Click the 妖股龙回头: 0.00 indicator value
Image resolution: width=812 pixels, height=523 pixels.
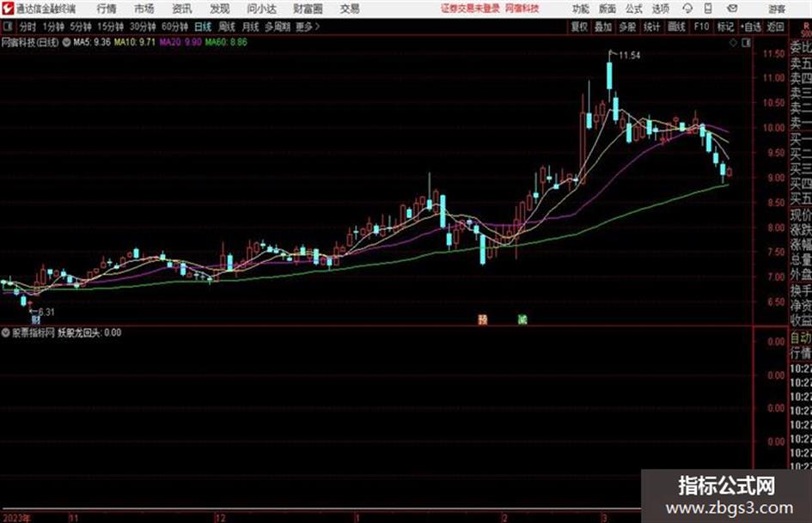click(x=89, y=333)
